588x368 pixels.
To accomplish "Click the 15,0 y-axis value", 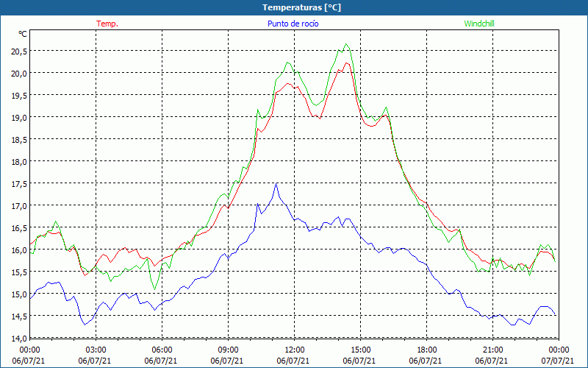I will coord(19,294).
